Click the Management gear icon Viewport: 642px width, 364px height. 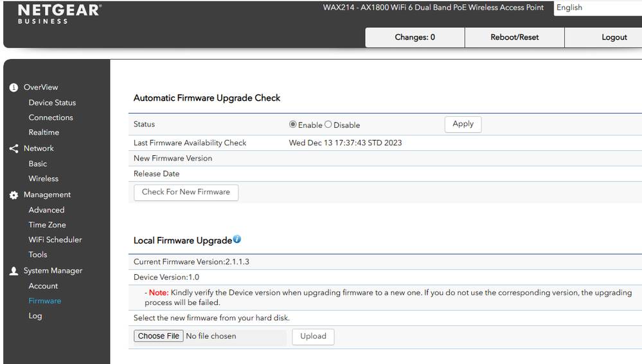(13, 195)
